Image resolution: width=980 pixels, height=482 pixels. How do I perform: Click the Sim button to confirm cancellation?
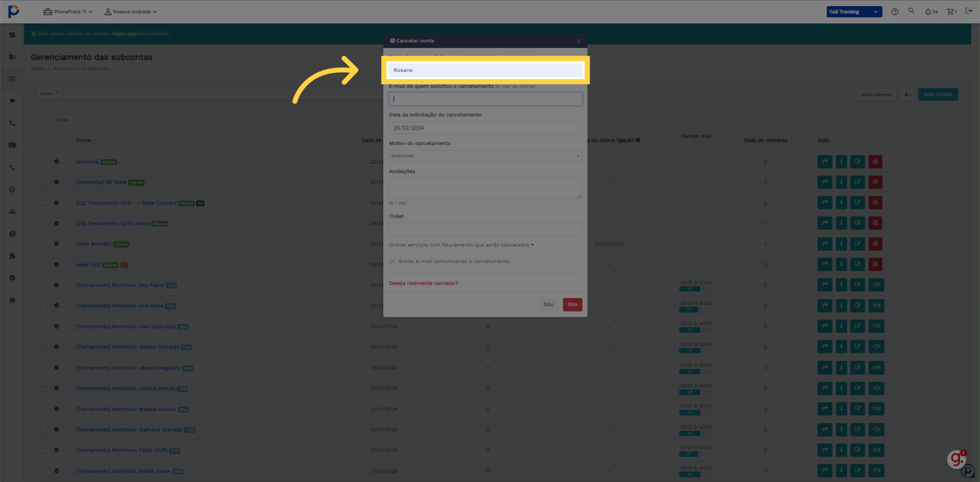[572, 305]
